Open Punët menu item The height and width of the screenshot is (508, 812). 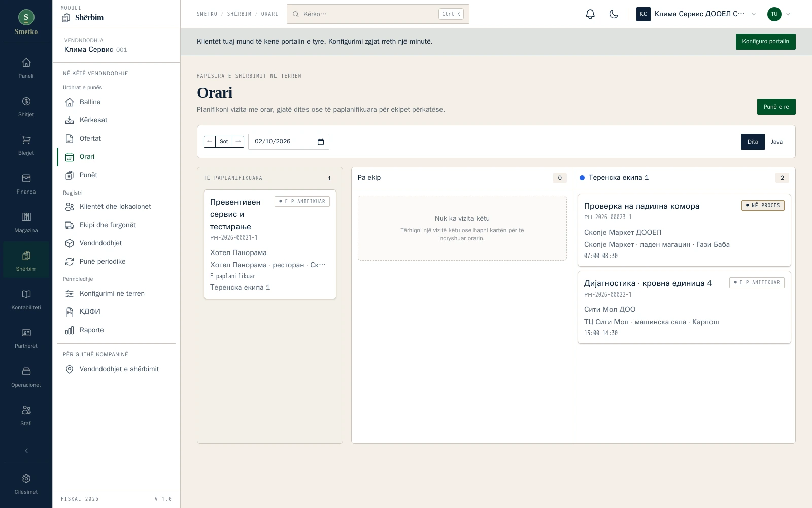click(116, 175)
